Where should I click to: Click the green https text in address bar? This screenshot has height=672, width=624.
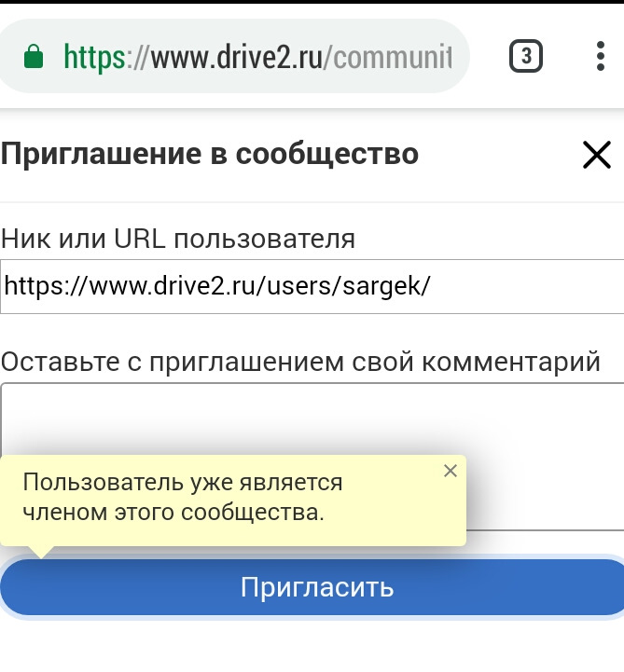(x=94, y=58)
